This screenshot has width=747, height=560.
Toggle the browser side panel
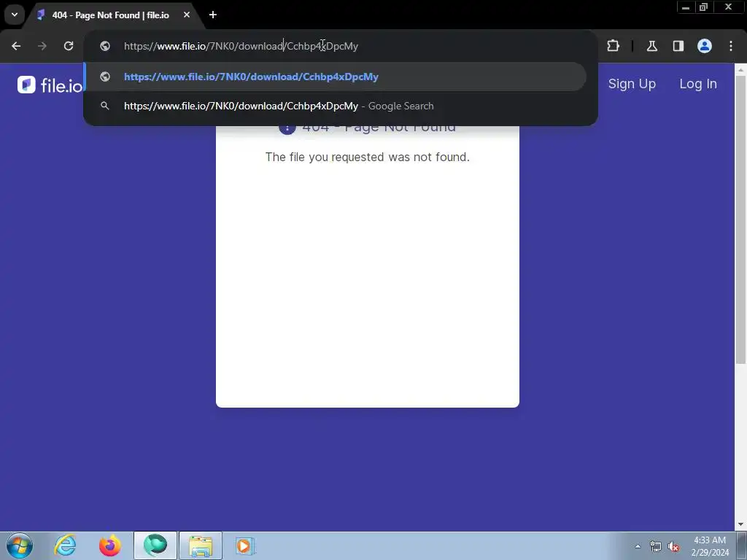[x=678, y=46]
